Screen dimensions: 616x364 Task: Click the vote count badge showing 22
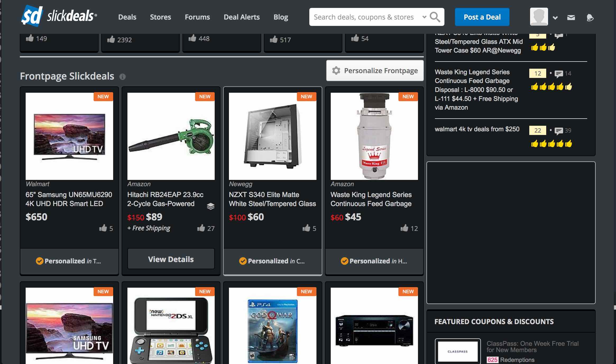coord(537,130)
